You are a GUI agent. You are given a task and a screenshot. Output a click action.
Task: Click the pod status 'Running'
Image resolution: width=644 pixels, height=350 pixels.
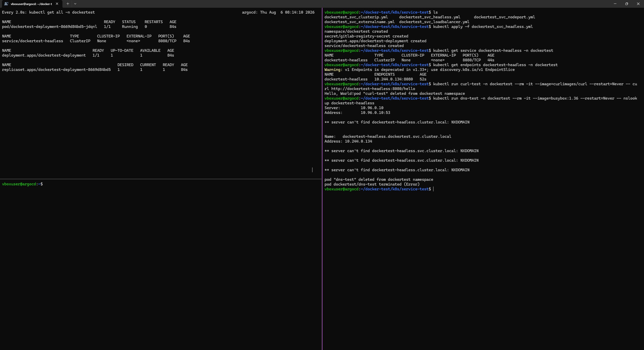tap(130, 27)
